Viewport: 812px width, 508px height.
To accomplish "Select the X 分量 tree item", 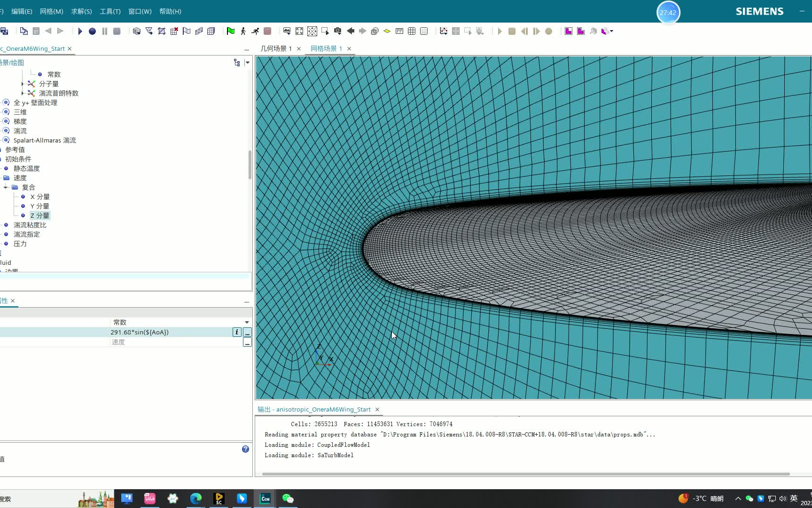I will pos(40,197).
